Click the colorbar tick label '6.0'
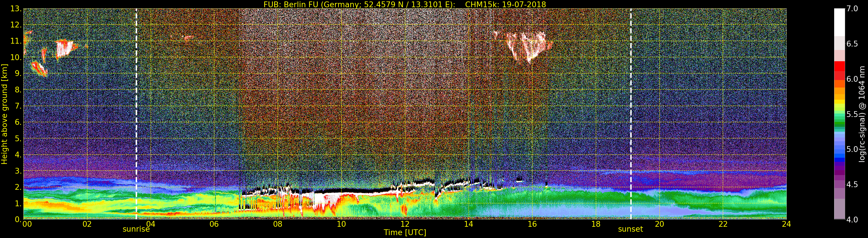 (852, 79)
